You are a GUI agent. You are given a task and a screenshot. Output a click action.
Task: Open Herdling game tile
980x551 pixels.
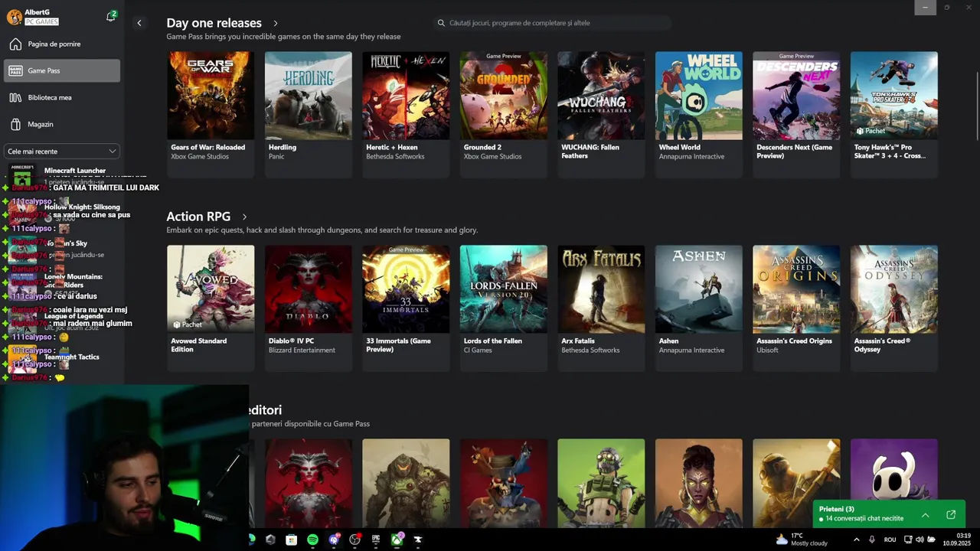click(x=309, y=114)
